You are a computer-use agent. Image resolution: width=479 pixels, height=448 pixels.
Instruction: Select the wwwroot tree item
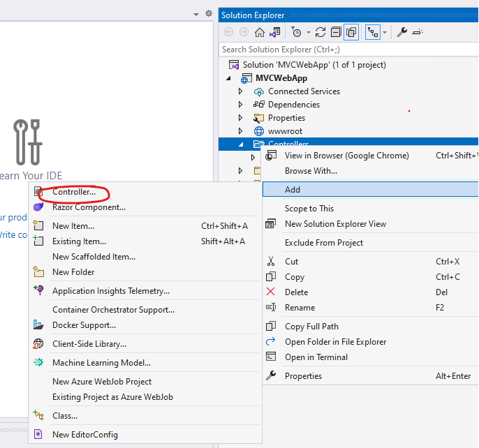pyautogui.click(x=285, y=131)
